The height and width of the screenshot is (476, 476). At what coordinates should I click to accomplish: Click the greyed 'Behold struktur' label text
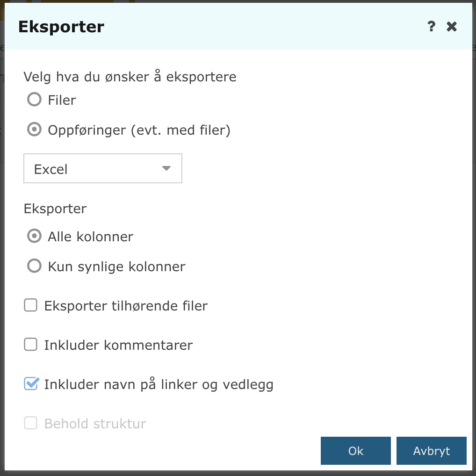tap(95, 424)
